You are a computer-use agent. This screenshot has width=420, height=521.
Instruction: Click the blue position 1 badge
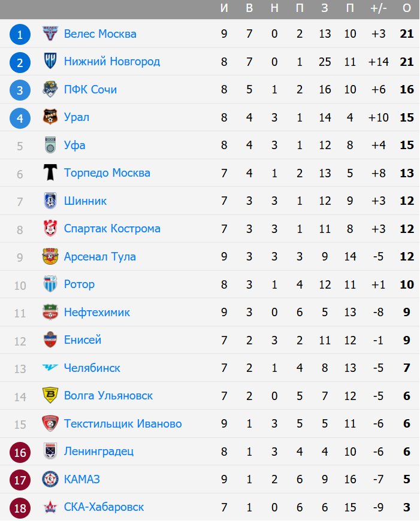tap(20, 35)
